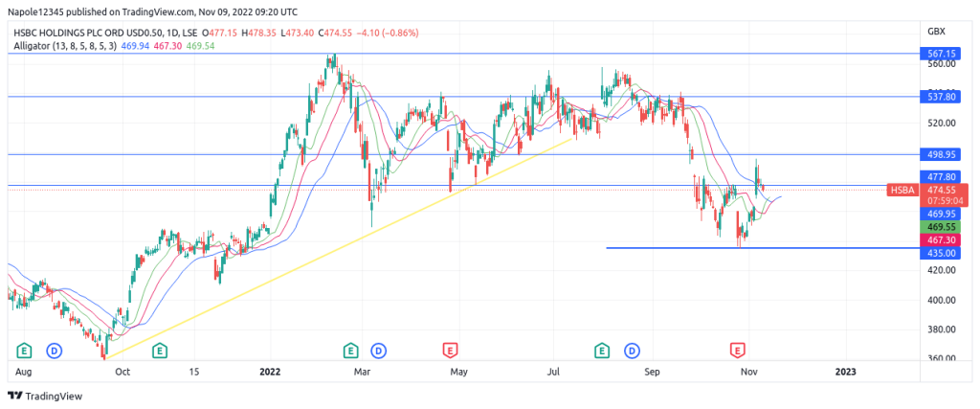Click the 567.15 resistance price label
Screen dimensions: 980x409
coord(943,55)
